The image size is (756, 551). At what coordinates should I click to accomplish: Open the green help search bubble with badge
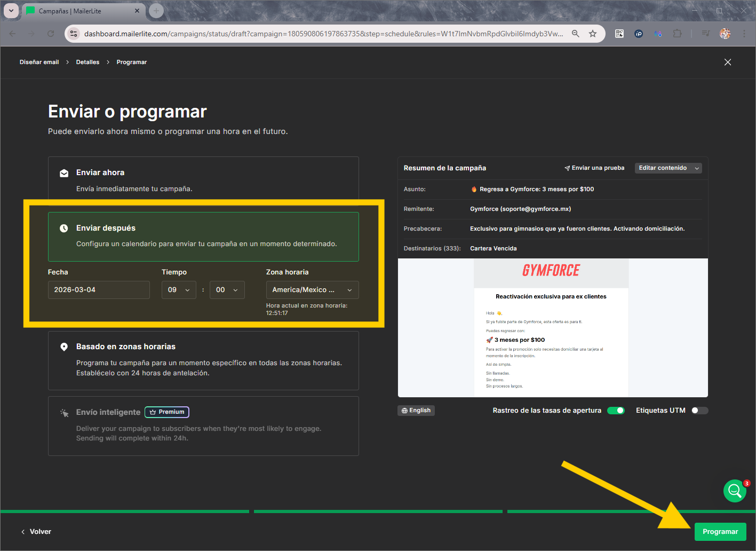coord(734,491)
